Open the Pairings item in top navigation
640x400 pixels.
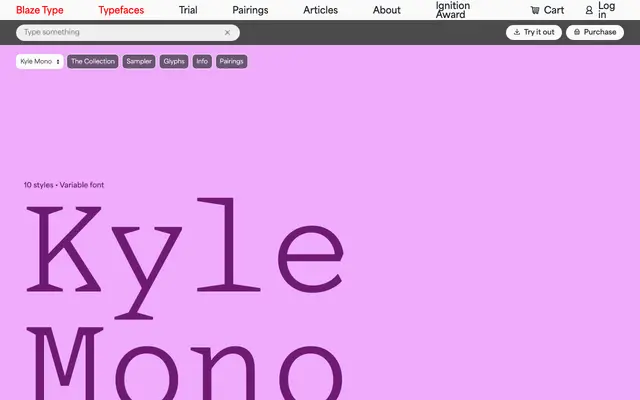tap(250, 10)
